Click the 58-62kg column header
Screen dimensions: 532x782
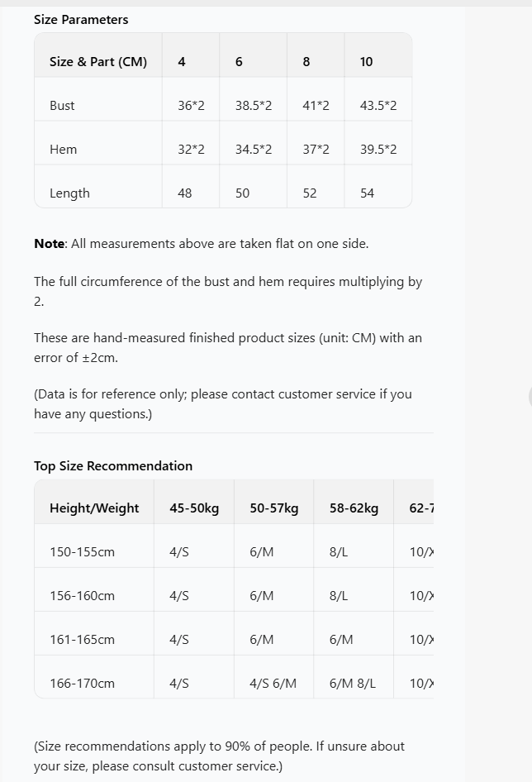354,508
